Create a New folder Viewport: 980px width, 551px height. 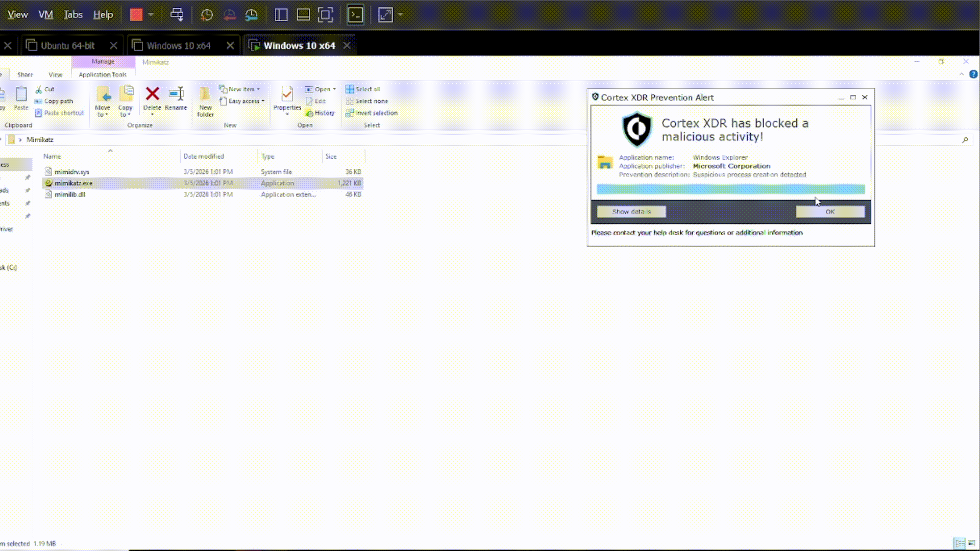click(x=205, y=101)
